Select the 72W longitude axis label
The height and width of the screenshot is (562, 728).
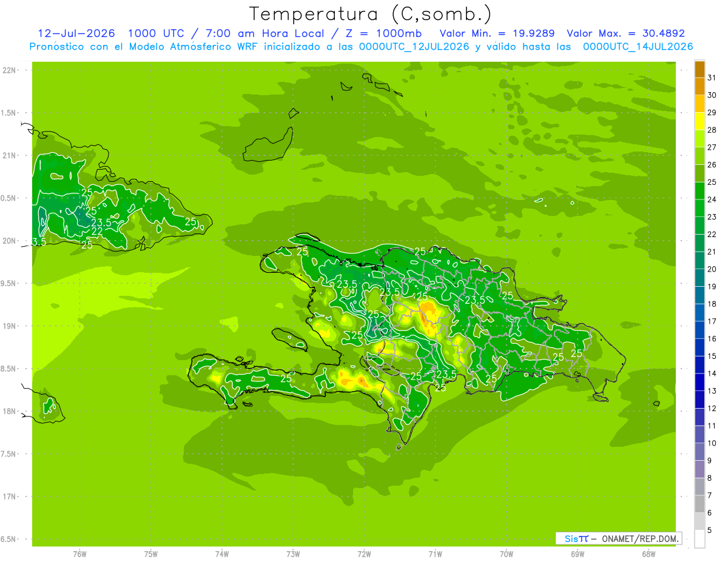coord(364,554)
